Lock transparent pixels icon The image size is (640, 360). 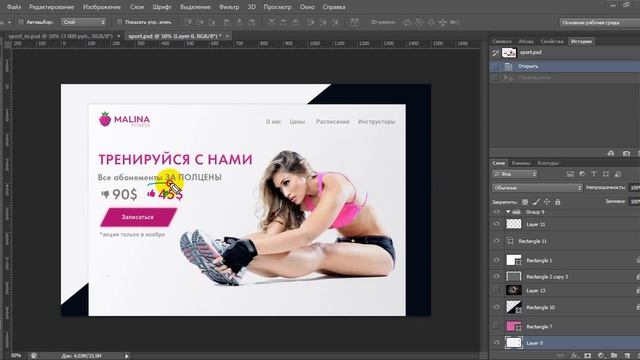pyautogui.click(x=525, y=202)
